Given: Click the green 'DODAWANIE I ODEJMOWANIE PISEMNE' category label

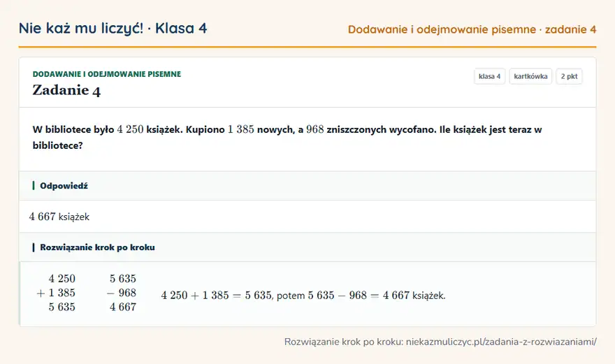Looking at the screenshot, I should coord(107,74).
